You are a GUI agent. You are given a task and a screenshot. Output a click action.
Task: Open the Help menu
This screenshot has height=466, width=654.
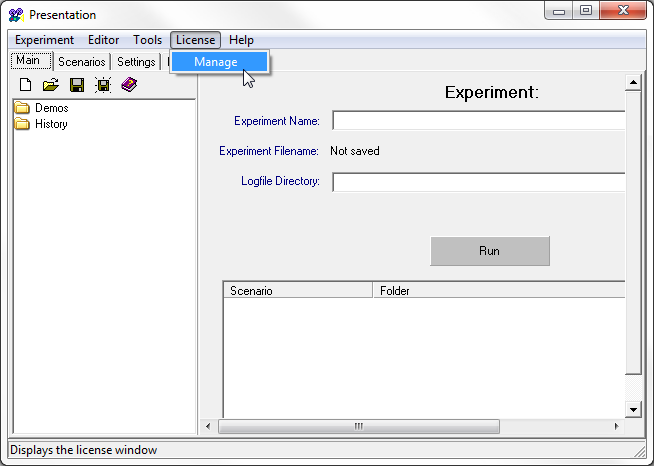241,40
